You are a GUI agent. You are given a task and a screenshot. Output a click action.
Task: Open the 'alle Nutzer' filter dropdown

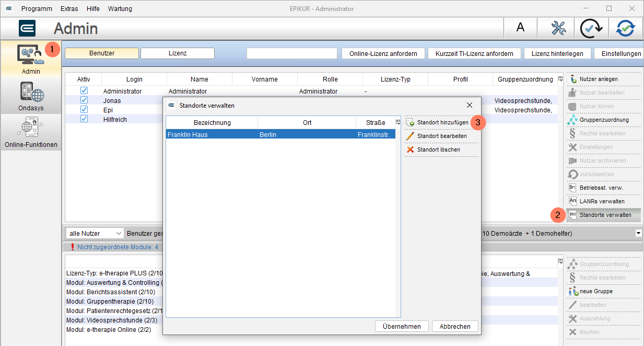[x=95, y=233]
